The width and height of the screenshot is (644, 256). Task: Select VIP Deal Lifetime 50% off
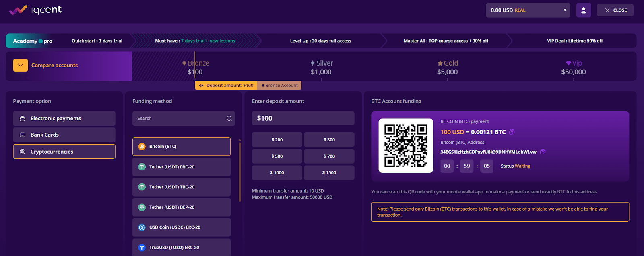tap(575, 41)
